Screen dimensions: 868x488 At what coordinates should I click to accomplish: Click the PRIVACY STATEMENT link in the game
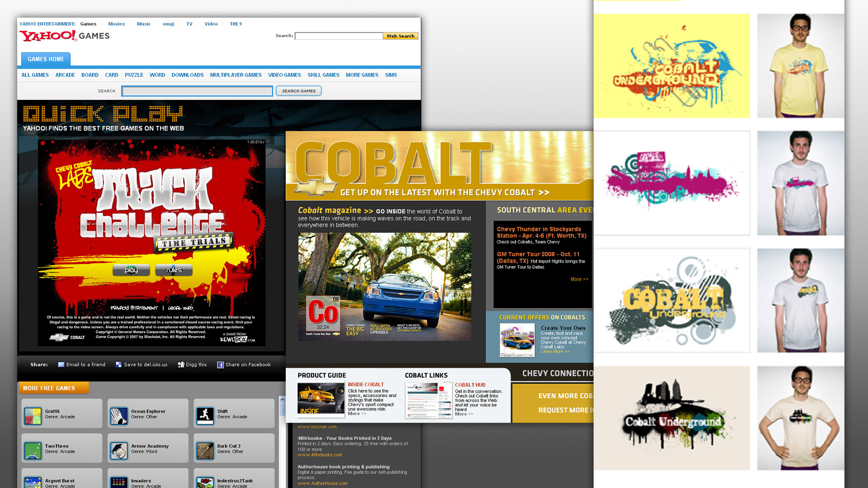point(134,308)
